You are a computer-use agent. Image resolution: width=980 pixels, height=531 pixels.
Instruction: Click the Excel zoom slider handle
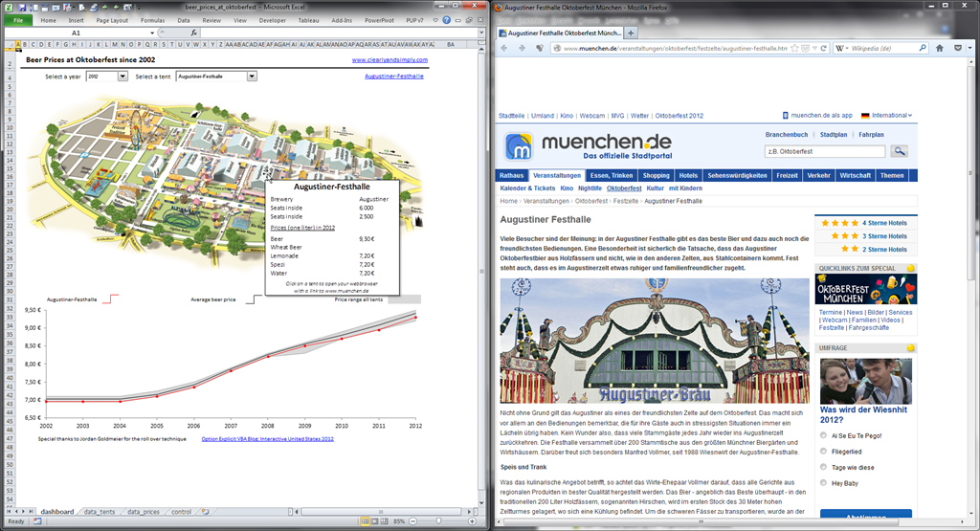(438, 521)
